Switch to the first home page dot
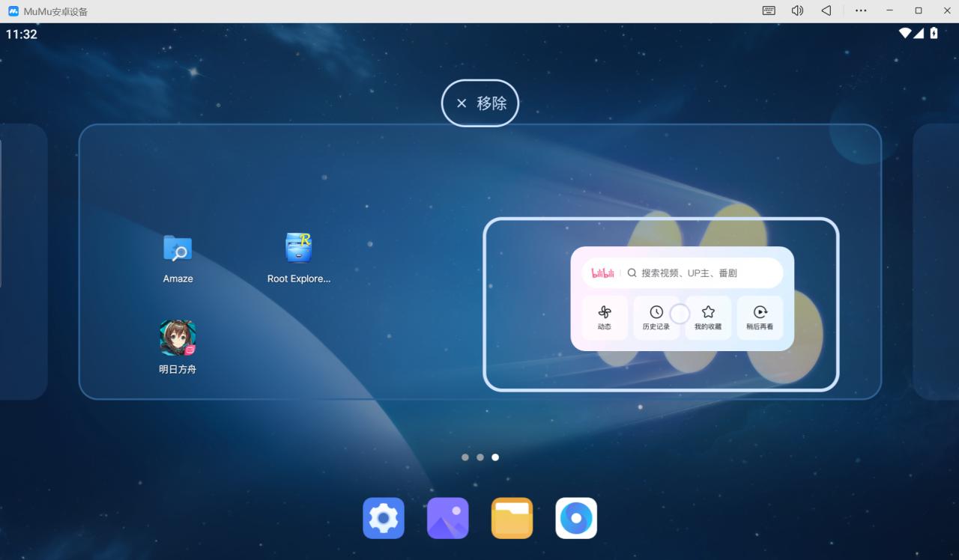 click(465, 457)
